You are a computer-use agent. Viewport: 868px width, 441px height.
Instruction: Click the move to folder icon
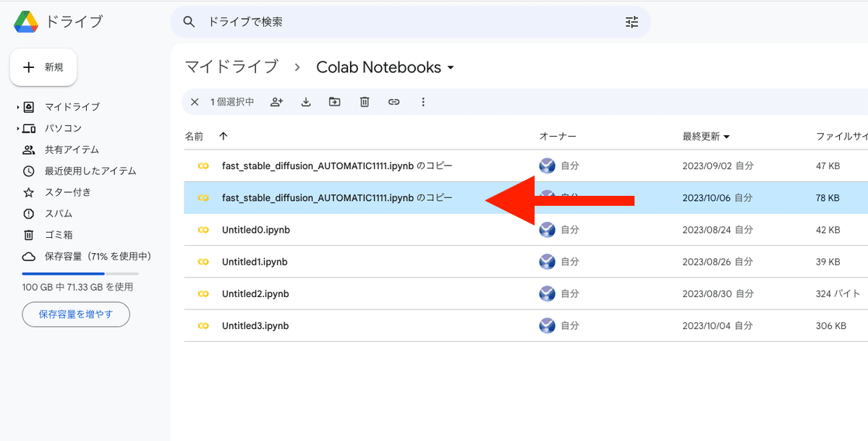coord(334,102)
